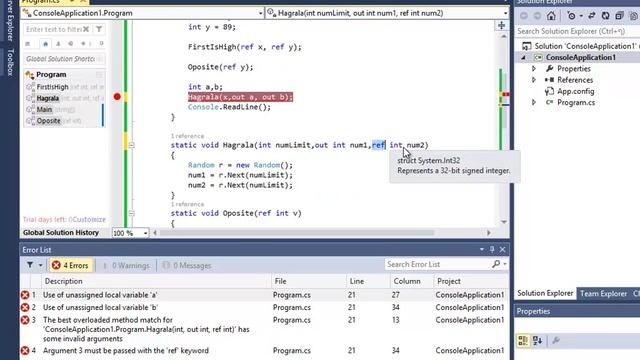
Task: Select the Solution 'ConsoleApplication1' node
Action: tap(580, 46)
